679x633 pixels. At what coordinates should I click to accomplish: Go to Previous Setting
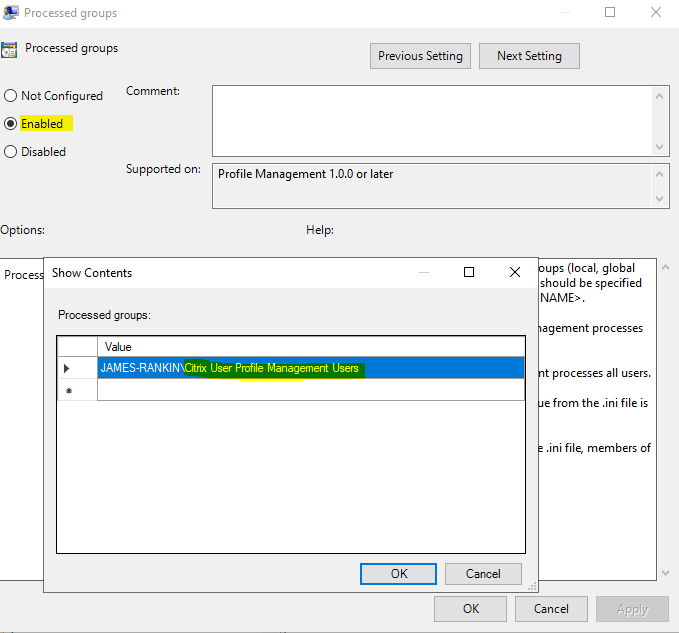tap(420, 56)
